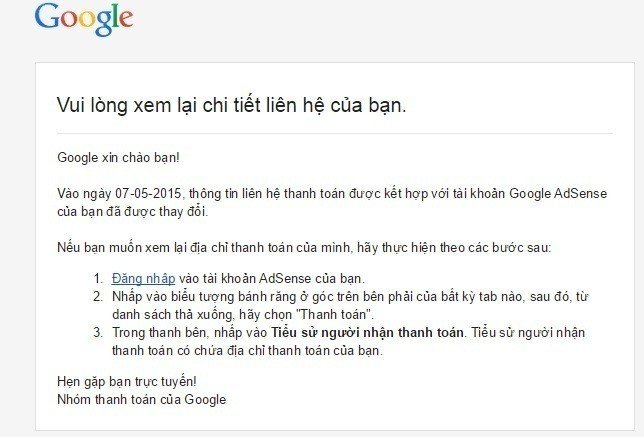
Task: Click the Google logo at the top
Action: pyautogui.click(x=84, y=19)
